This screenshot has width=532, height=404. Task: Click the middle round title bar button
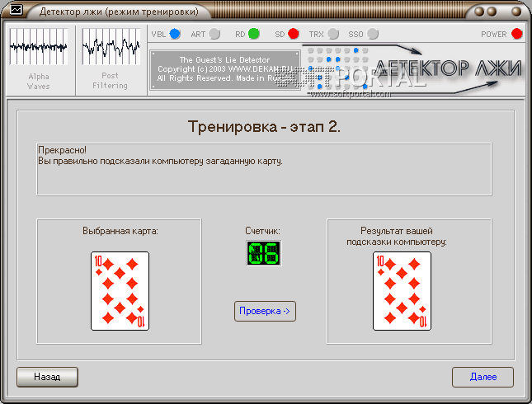(x=492, y=12)
